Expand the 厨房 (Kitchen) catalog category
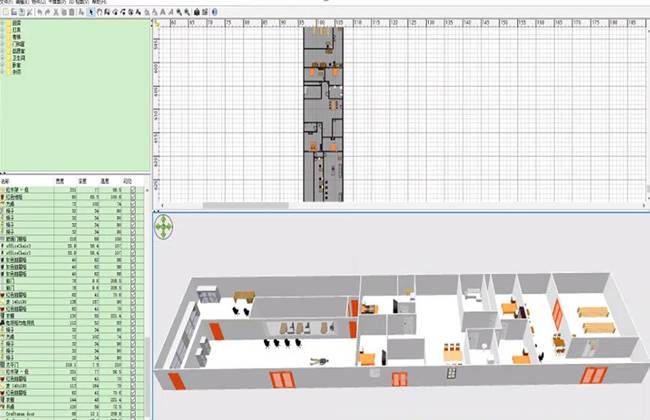Image resolution: width=650 pixels, height=420 pixels. click(x=3, y=23)
